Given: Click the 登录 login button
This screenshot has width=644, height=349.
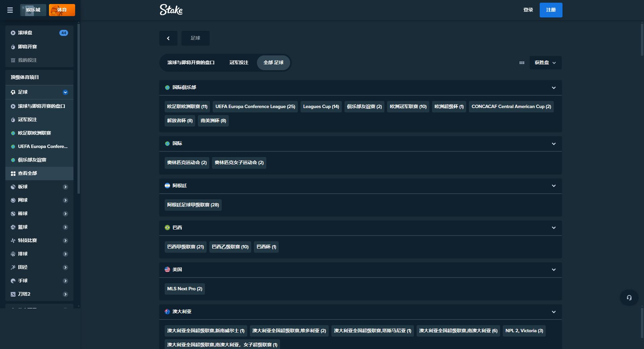Looking at the screenshot, I should click(x=528, y=10).
